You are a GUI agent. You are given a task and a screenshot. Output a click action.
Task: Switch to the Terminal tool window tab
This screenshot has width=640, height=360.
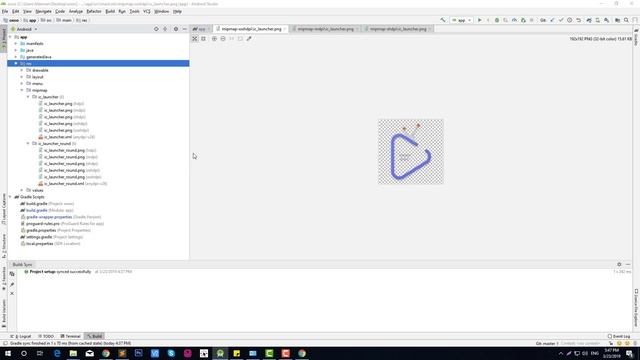point(71,336)
